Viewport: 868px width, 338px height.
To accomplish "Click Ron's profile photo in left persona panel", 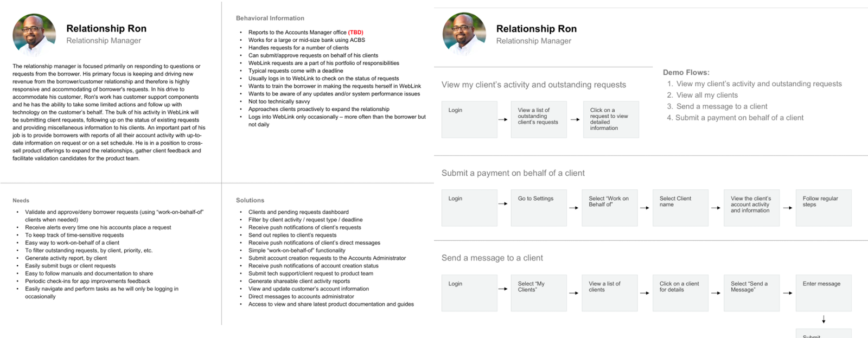I will 34,35.
